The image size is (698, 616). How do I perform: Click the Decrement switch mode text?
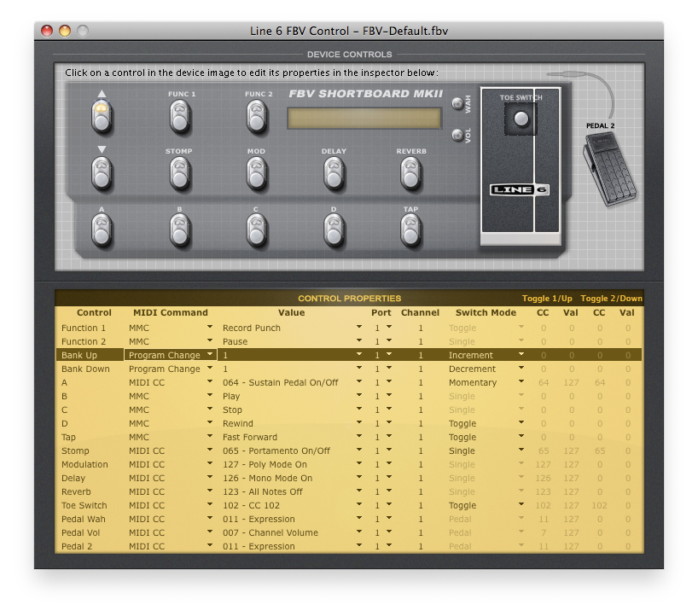[472, 369]
